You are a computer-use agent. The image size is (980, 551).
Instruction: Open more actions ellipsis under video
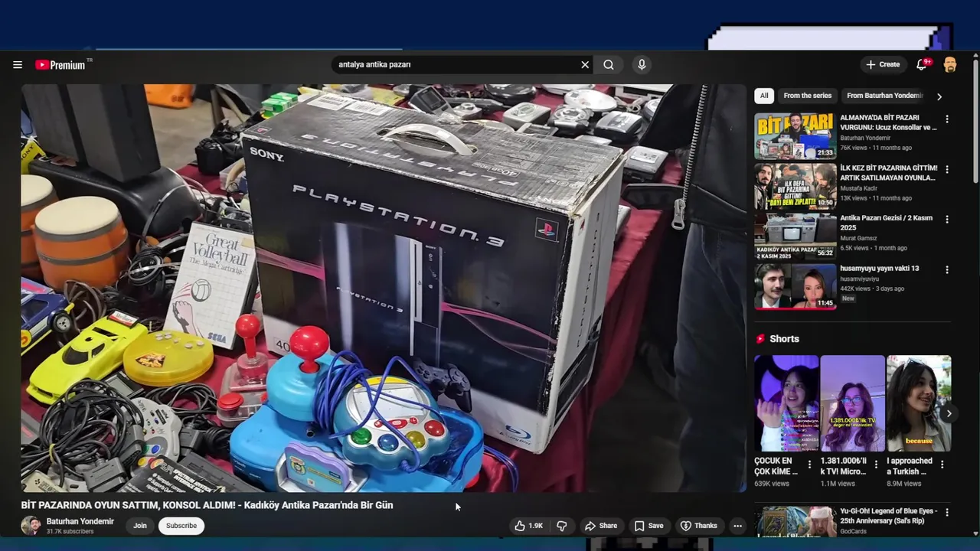pyautogui.click(x=737, y=526)
